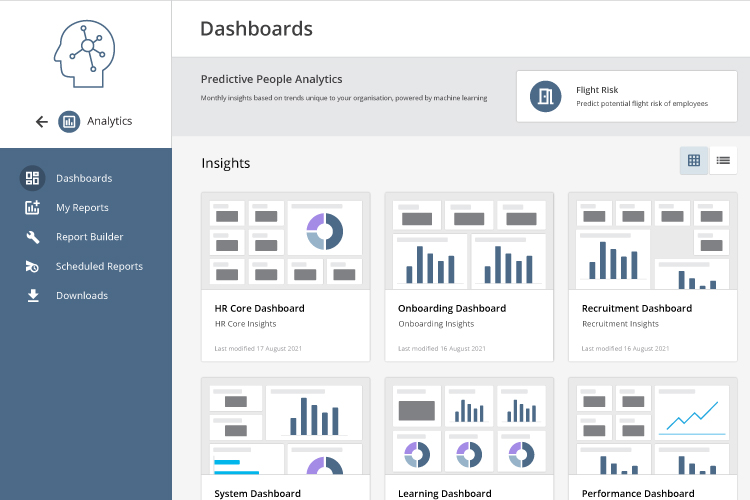Click Onboarding Dashboard preview thumbnail
This screenshot has height=500, width=750.
pos(469,241)
